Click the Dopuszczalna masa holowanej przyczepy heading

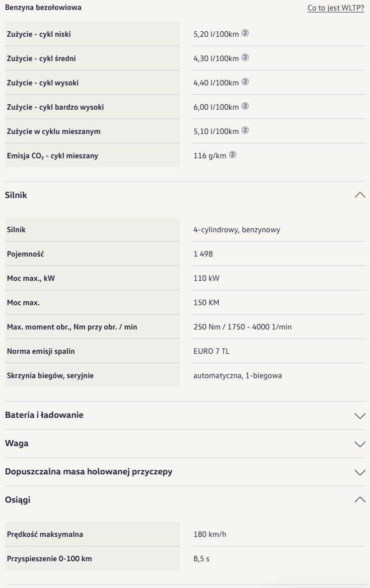click(88, 472)
